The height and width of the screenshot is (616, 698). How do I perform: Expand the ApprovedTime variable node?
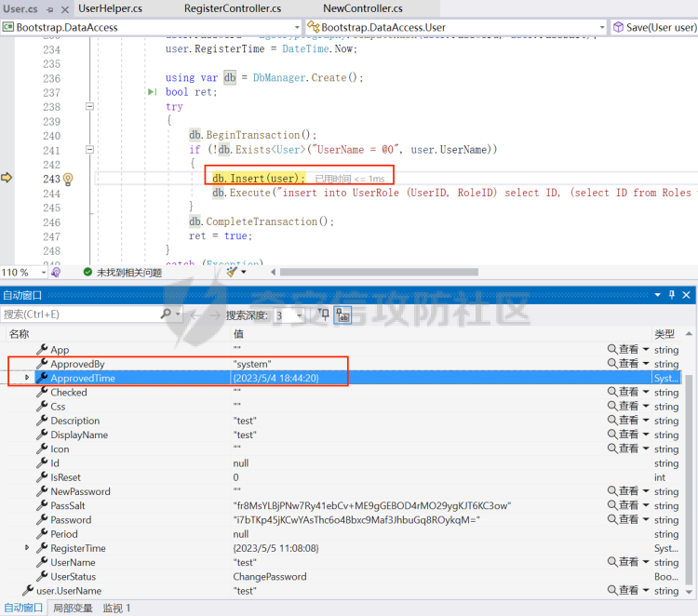pos(27,378)
